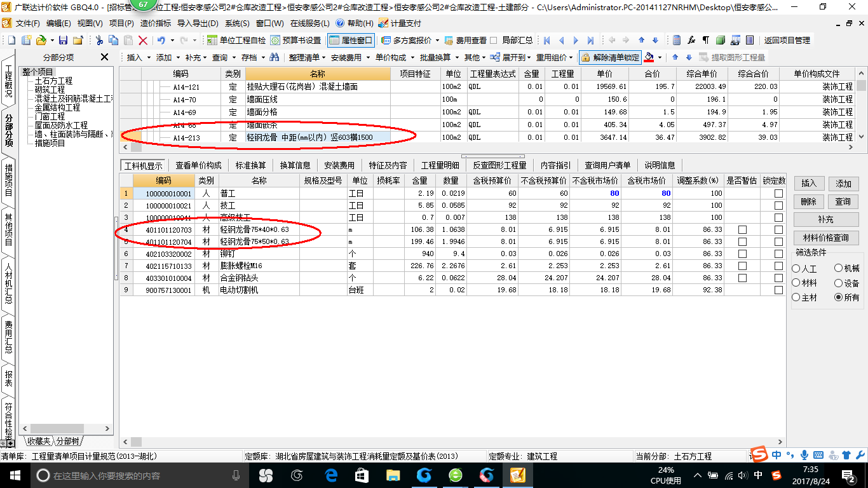Screen dimensions: 868x488
Task: Open the 插入 dropdown
Action: tap(139, 57)
